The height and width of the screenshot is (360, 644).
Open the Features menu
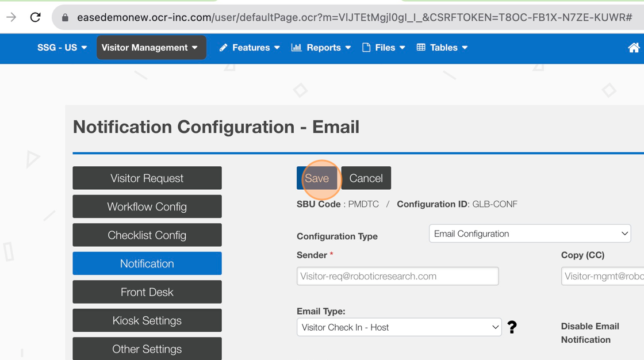coord(250,48)
